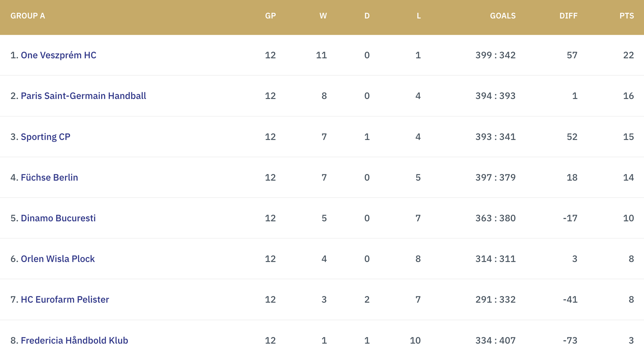The width and height of the screenshot is (644, 356).
Task: Click the 22 points value for Veszprém
Action: 629,55
